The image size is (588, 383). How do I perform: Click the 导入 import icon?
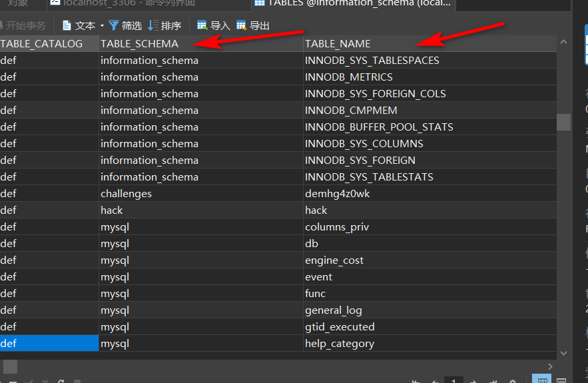(x=202, y=25)
